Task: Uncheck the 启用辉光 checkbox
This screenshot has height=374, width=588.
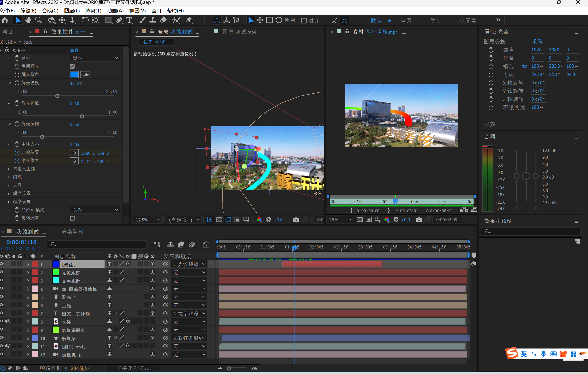Action: coord(72,66)
